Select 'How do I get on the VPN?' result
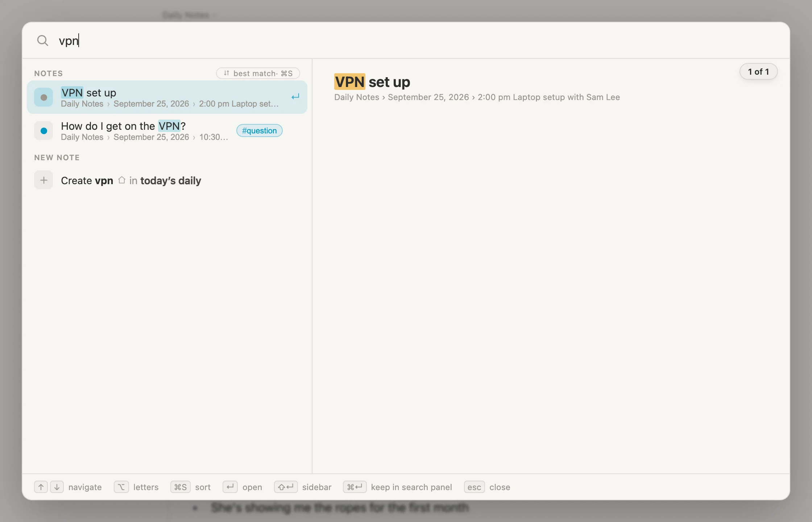The image size is (812, 522). pyautogui.click(x=167, y=130)
